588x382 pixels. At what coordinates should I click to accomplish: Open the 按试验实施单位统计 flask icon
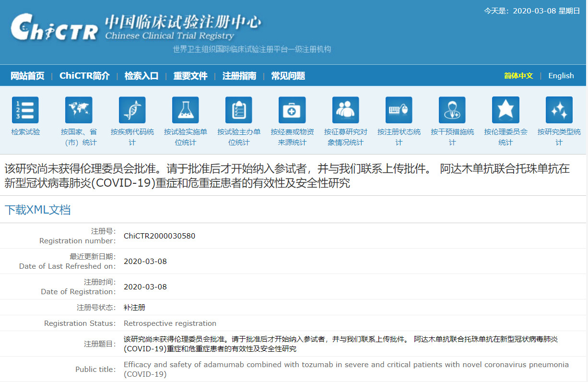[x=186, y=110]
